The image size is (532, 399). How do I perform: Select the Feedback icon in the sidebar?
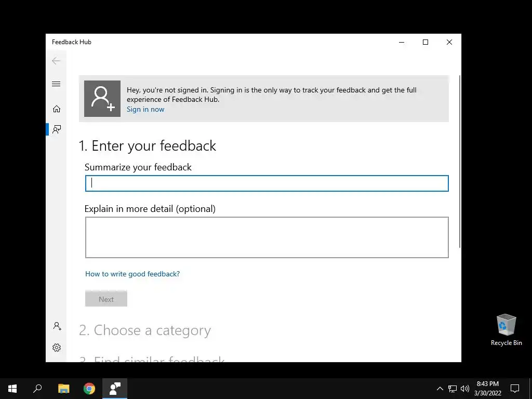click(x=56, y=129)
